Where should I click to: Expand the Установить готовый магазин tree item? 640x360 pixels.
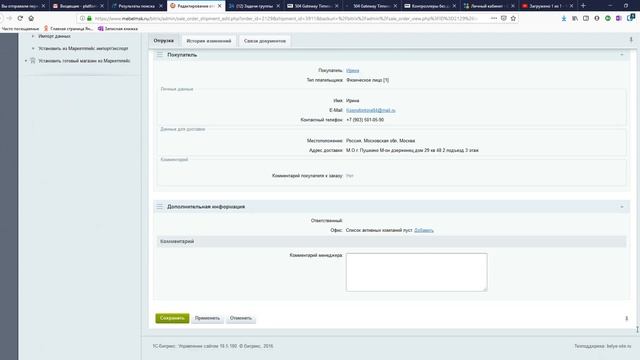(x=26, y=61)
